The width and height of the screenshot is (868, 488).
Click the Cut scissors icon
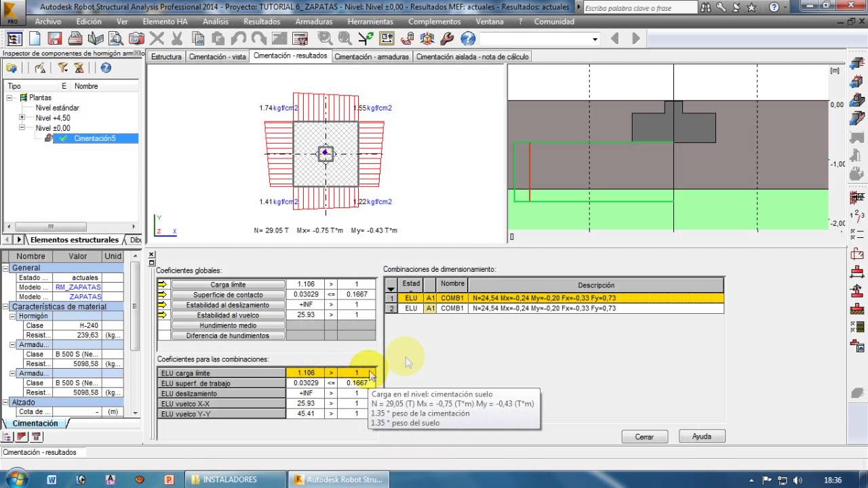(x=177, y=39)
